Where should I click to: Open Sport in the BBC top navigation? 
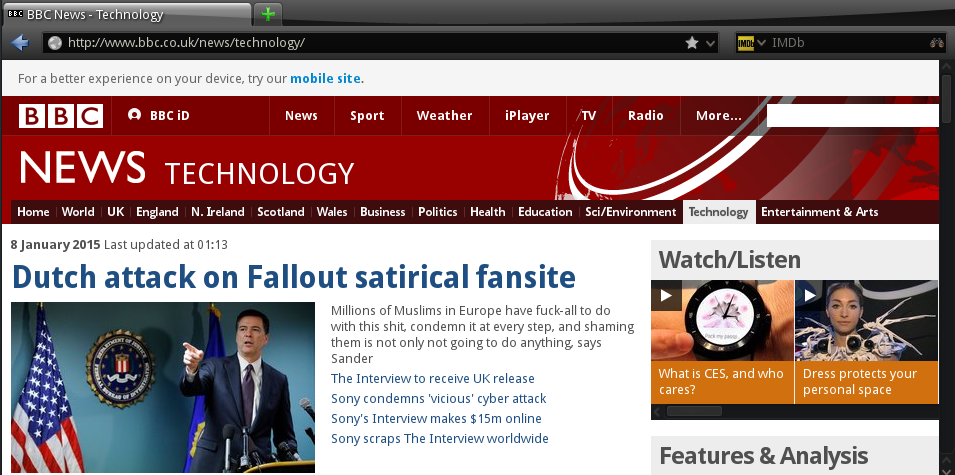[x=367, y=116]
